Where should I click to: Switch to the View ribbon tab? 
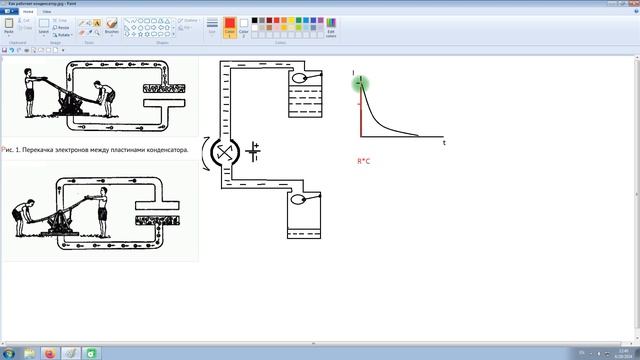pos(47,11)
